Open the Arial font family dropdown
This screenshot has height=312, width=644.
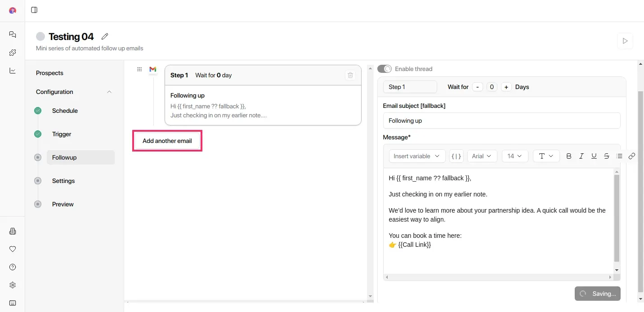click(x=482, y=156)
